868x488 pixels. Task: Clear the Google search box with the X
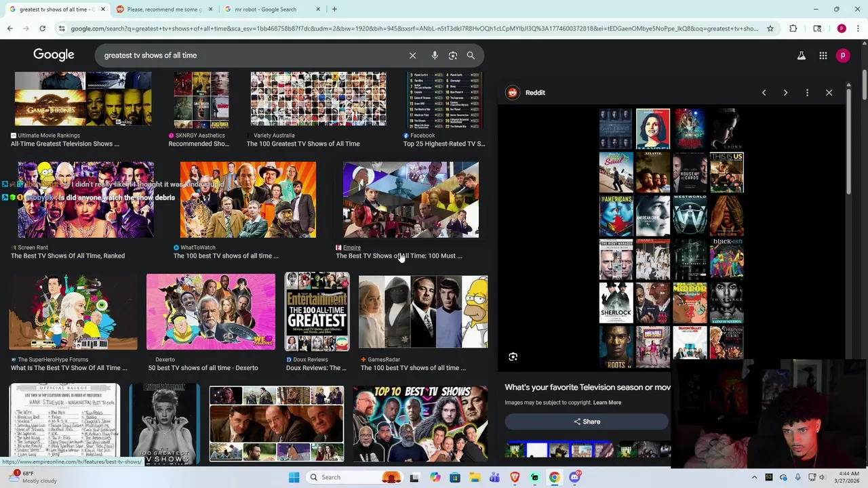[x=412, y=56]
